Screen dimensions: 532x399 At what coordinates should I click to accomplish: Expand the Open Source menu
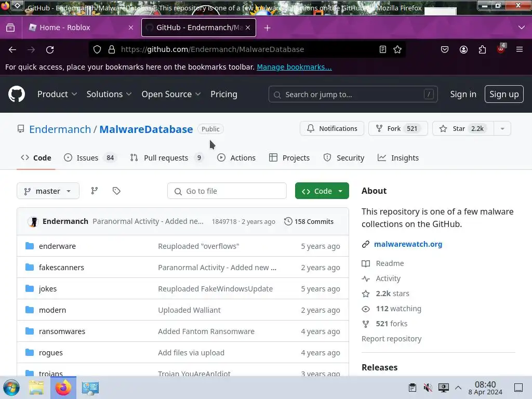[171, 94]
